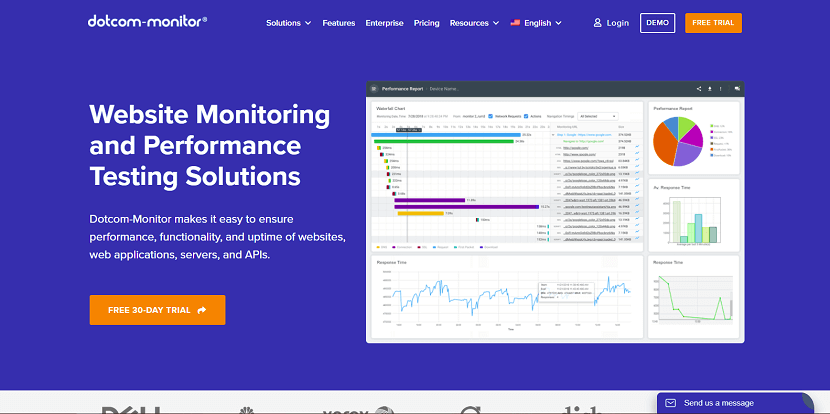Click the upload icon in Performance Report header
The width and height of the screenshot is (830, 414).
[x=710, y=89]
